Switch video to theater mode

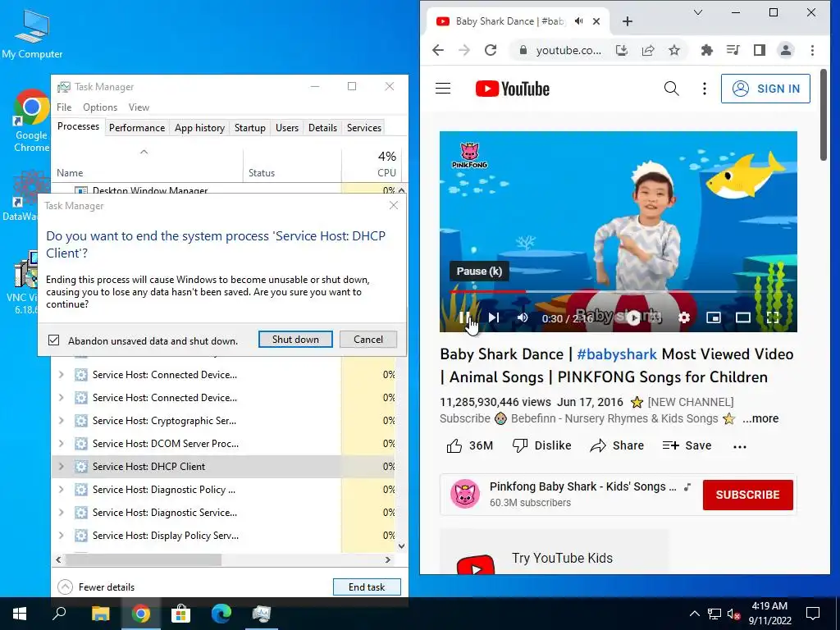[x=742, y=317]
